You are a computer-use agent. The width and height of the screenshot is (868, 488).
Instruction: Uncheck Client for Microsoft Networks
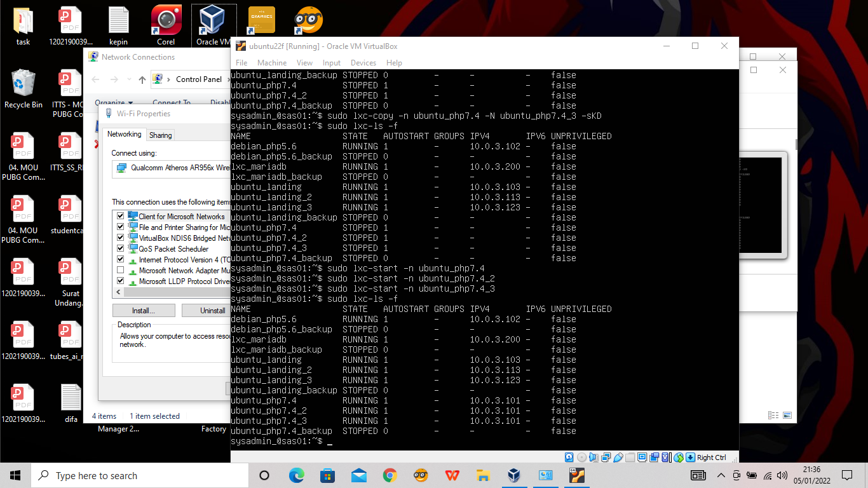121,216
